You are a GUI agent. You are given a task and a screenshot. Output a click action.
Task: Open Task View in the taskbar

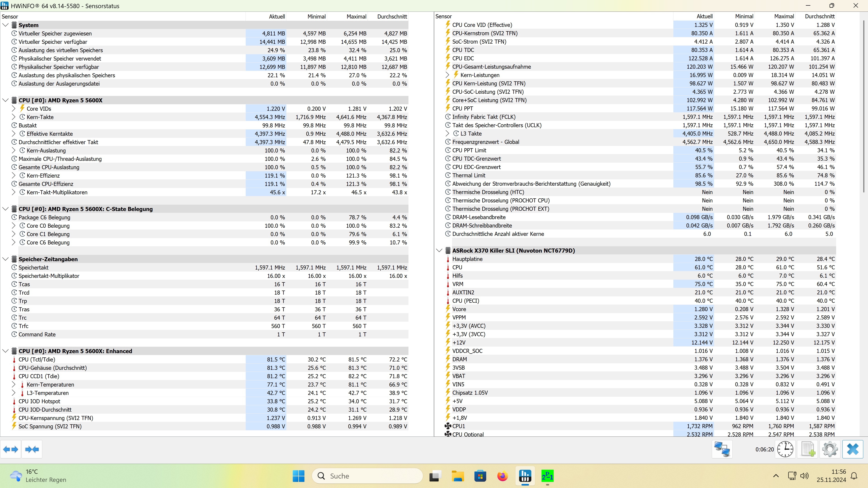click(435, 476)
